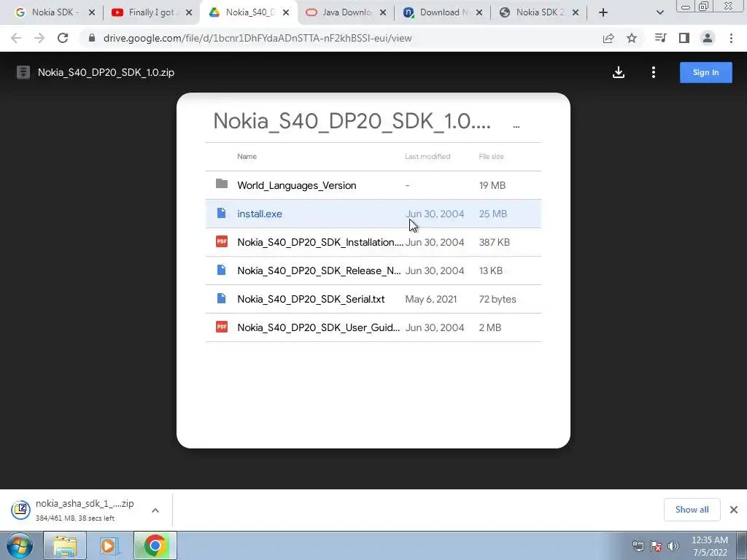Select the World_Languages_Version folder row

tap(373, 185)
